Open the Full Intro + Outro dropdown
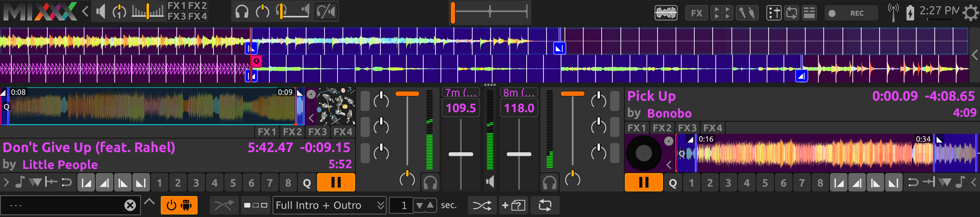 coord(329,205)
